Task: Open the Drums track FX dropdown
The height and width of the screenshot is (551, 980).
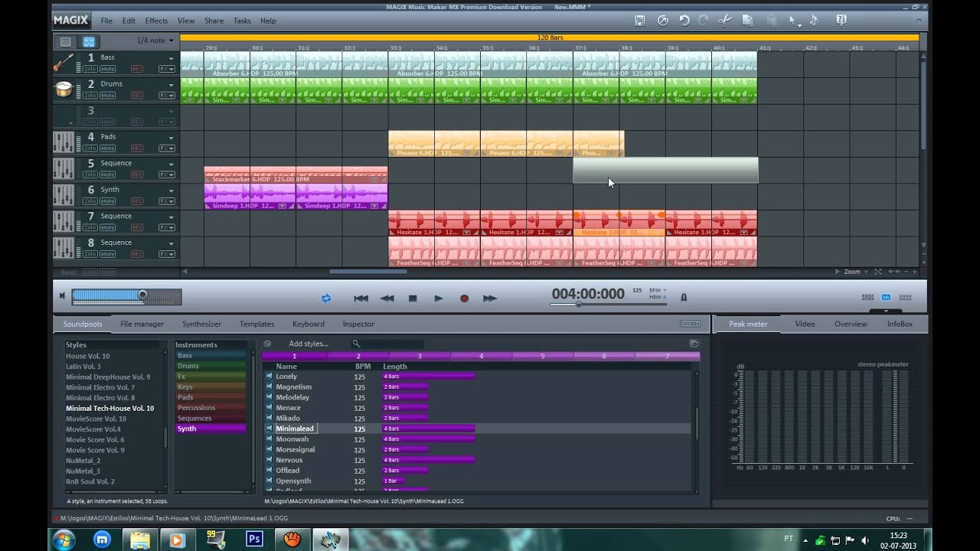Action: [x=166, y=96]
